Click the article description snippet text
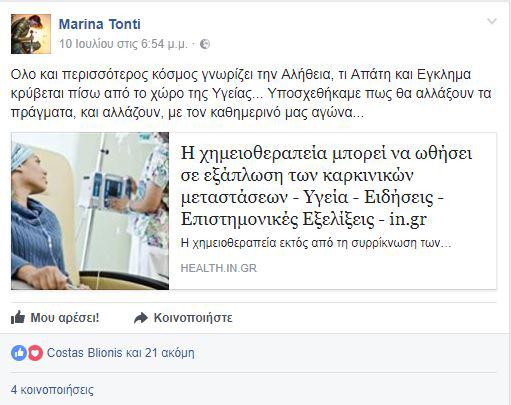Screen dimensions: 511x405 [316, 243]
